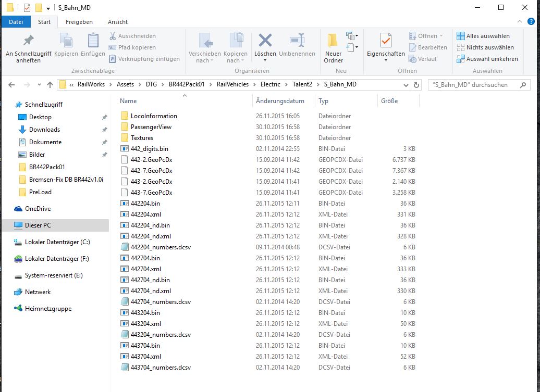
Task: Select the 442204.xml file
Action: [145, 214]
